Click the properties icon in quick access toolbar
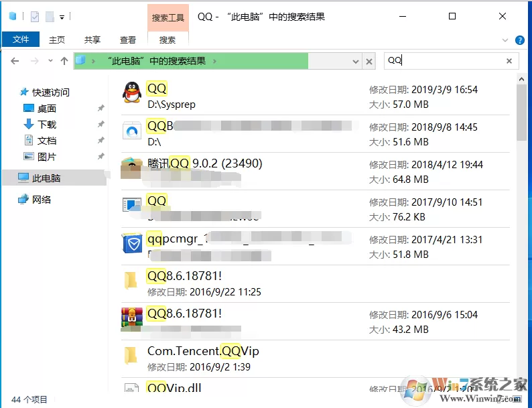This screenshot has height=408, width=532. (x=35, y=16)
